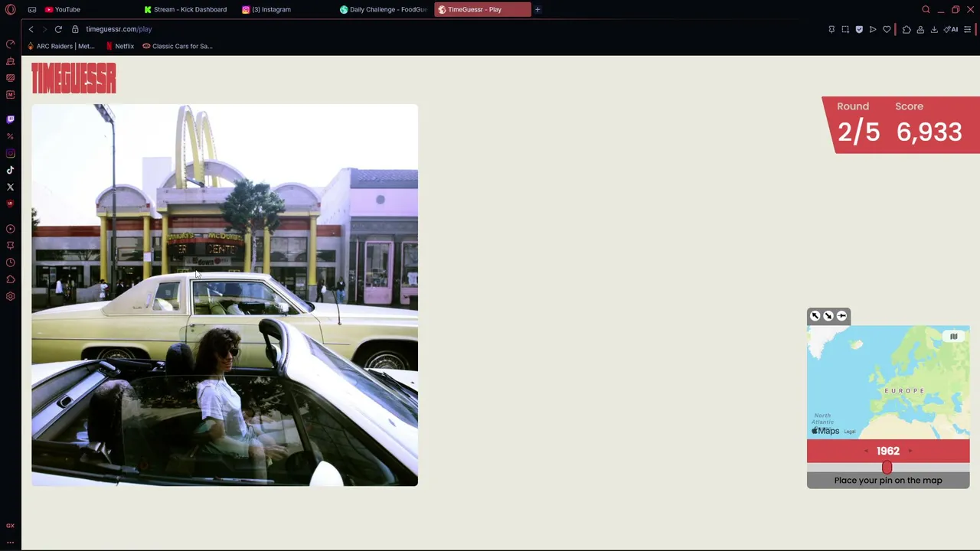The height and width of the screenshot is (551, 980).
Task: Go back to the previous page
Action: point(31,29)
